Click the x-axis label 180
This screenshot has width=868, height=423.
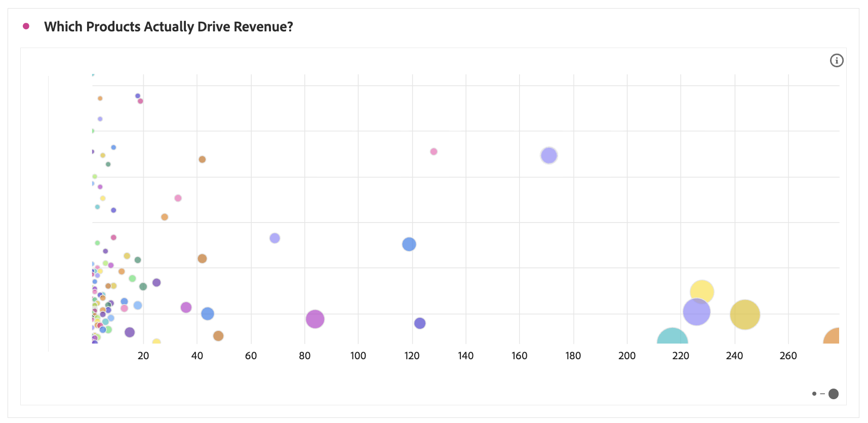[x=573, y=356]
